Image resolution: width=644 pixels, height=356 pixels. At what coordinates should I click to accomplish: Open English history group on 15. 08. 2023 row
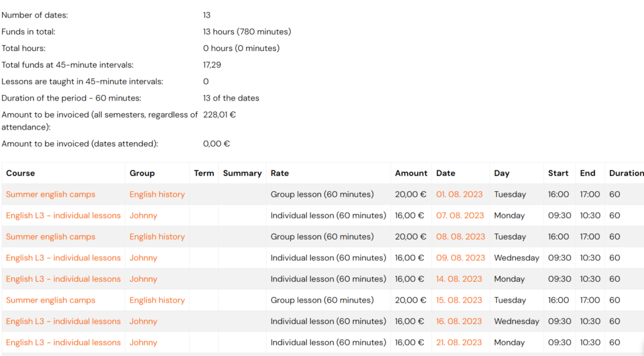point(157,300)
